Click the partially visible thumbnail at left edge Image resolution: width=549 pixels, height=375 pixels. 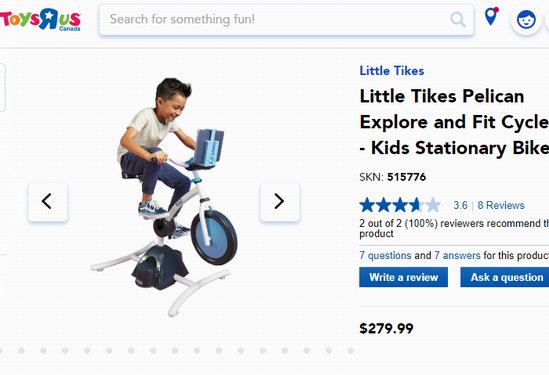2,88
